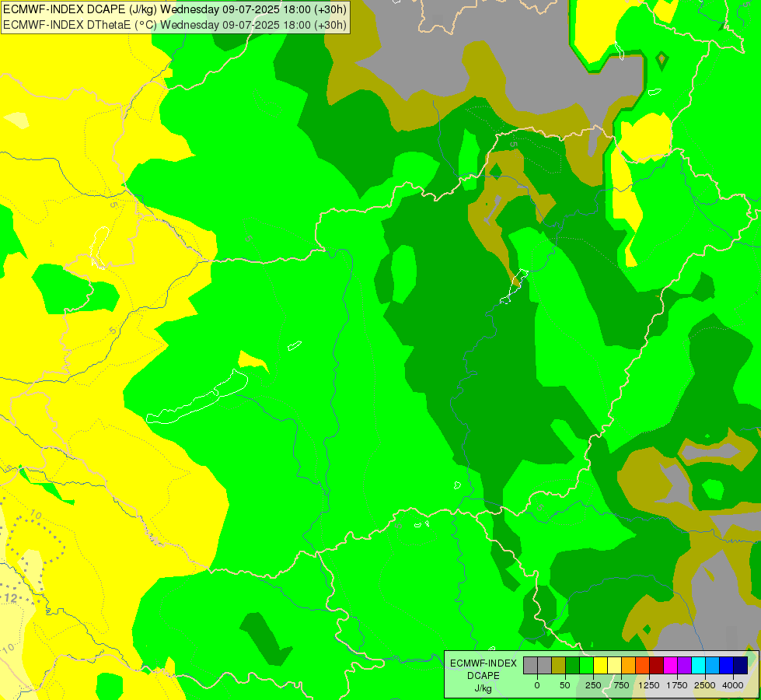761x700 pixels.
Task: Click the navy legend swatch
Action: (741, 665)
